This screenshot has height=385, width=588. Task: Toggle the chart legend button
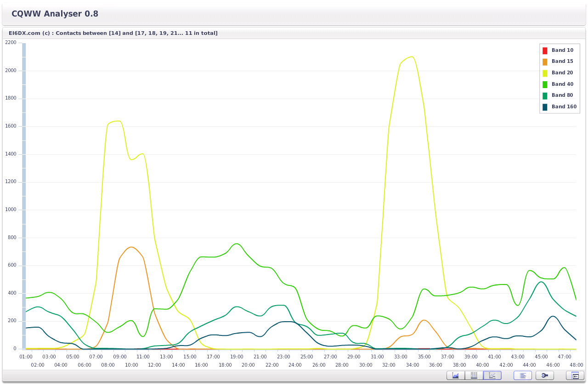point(523,375)
